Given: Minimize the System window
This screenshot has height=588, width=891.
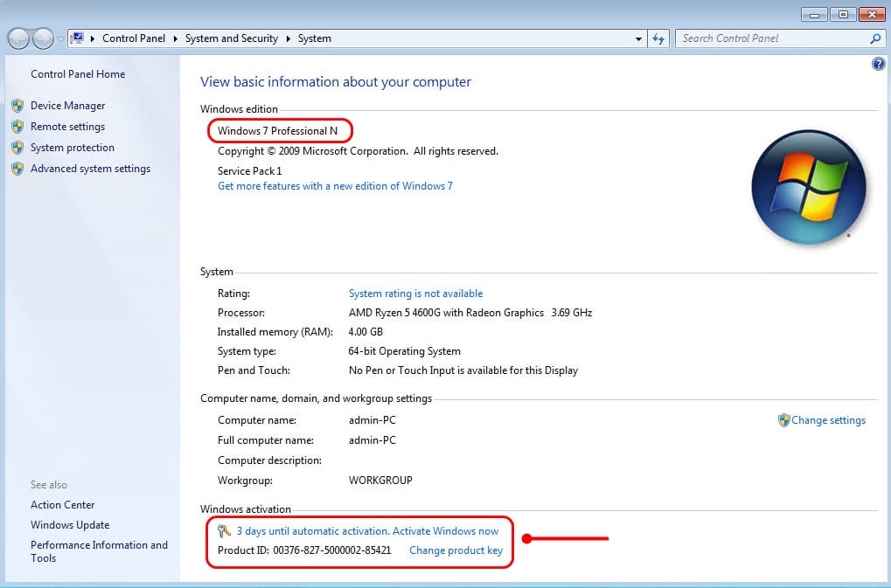Looking at the screenshot, I should click(814, 15).
